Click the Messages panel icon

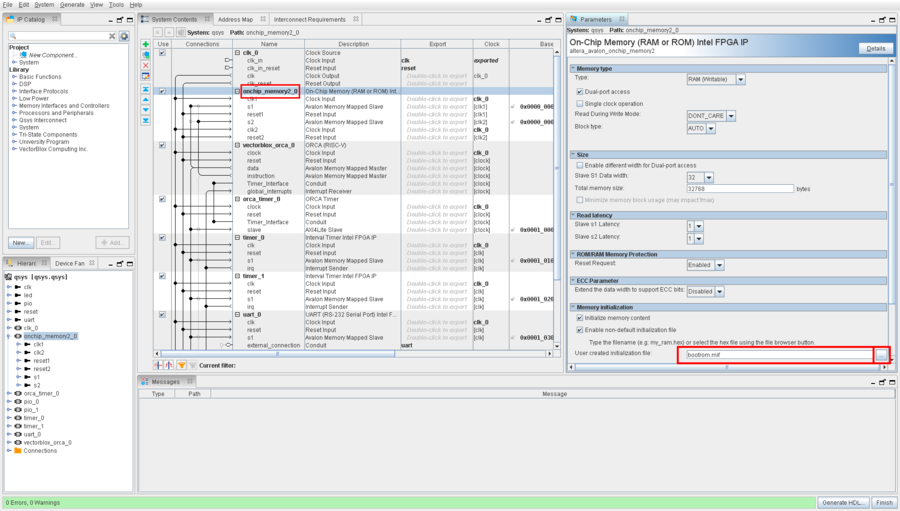[x=145, y=381]
